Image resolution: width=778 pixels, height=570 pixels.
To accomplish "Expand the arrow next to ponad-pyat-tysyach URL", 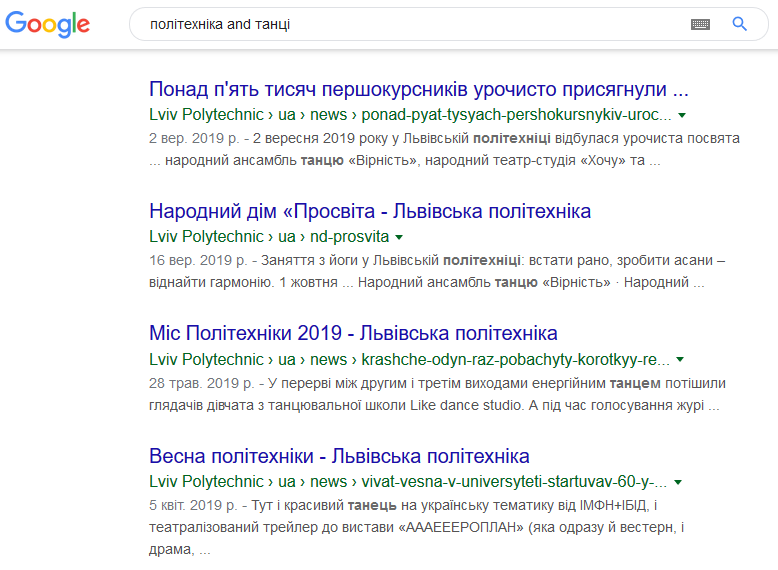I will point(682,115).
